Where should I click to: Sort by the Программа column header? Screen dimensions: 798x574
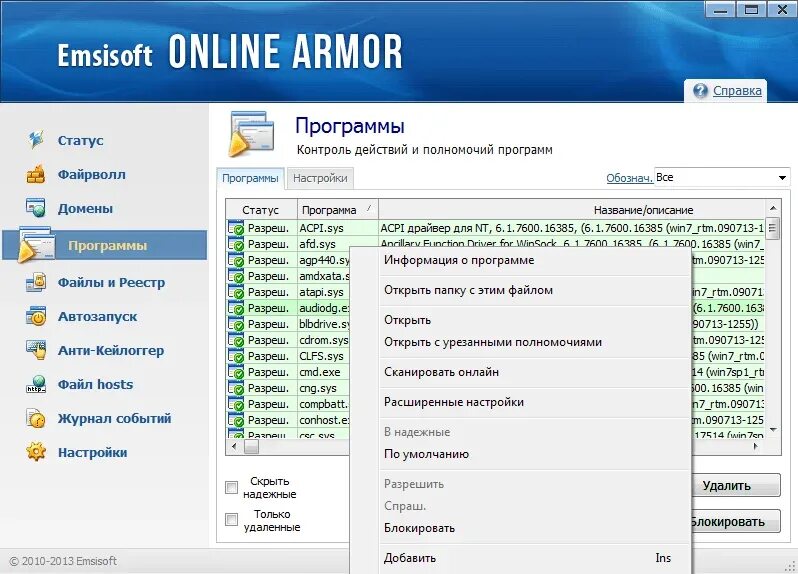tap(337, 210)
